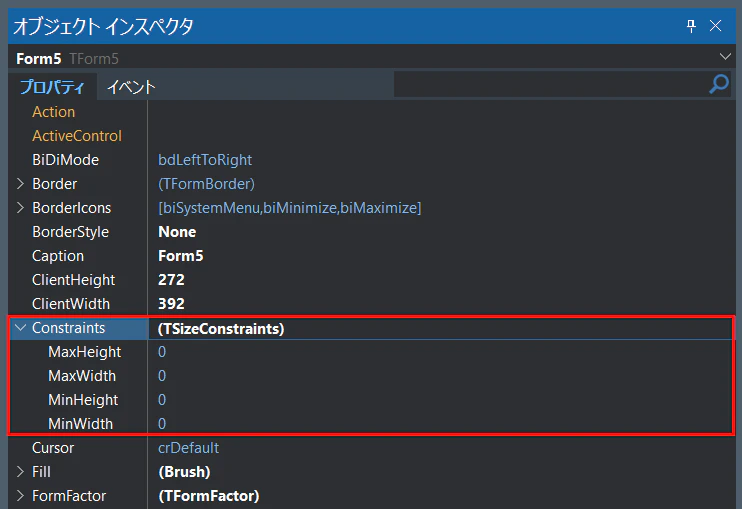Edit the MinHeight value 0
742x509 pixels.
click(x=162, y=400)
